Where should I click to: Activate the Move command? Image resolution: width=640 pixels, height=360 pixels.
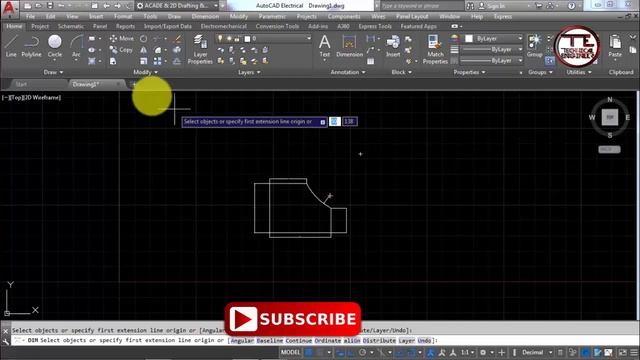122,38
